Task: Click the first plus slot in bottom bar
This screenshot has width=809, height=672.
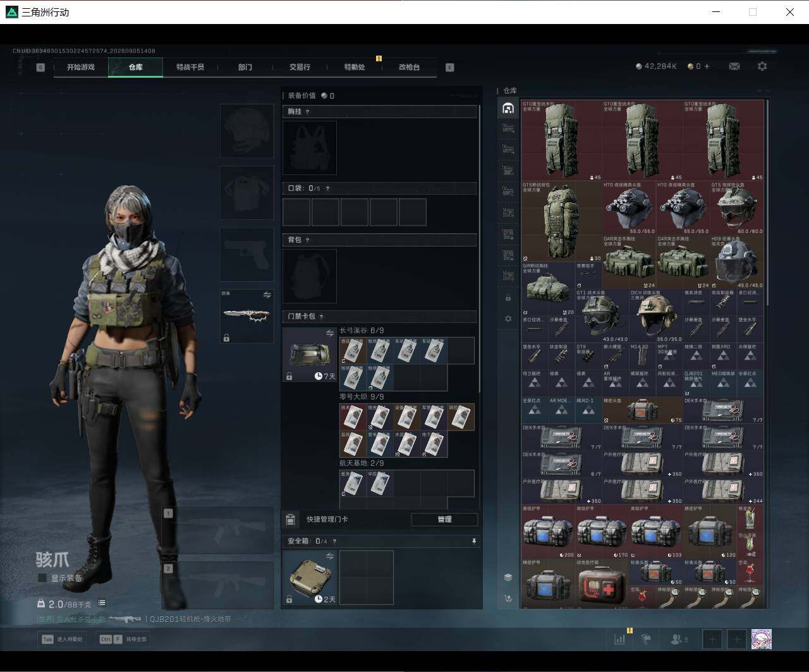Action: coord(712,639)
